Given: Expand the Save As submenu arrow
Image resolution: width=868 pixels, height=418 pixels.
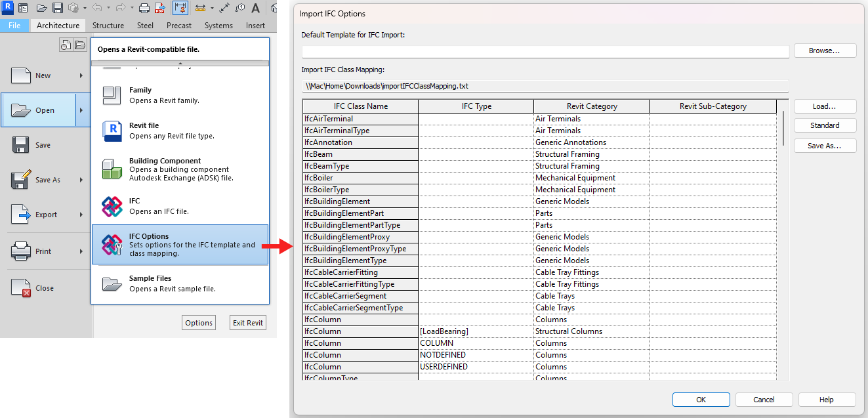Looking at the screenshot, I should pyautogui.click(x=81, y=180).
